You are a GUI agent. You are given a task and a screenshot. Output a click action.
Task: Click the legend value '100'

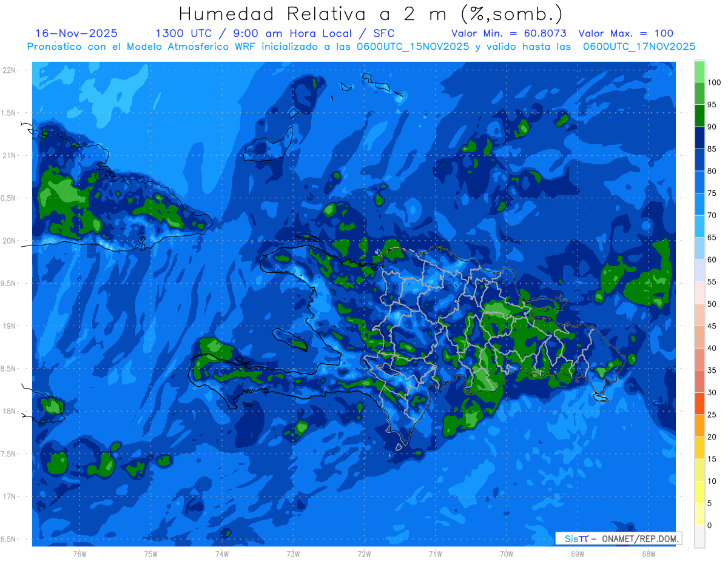(x=714, y=82)
